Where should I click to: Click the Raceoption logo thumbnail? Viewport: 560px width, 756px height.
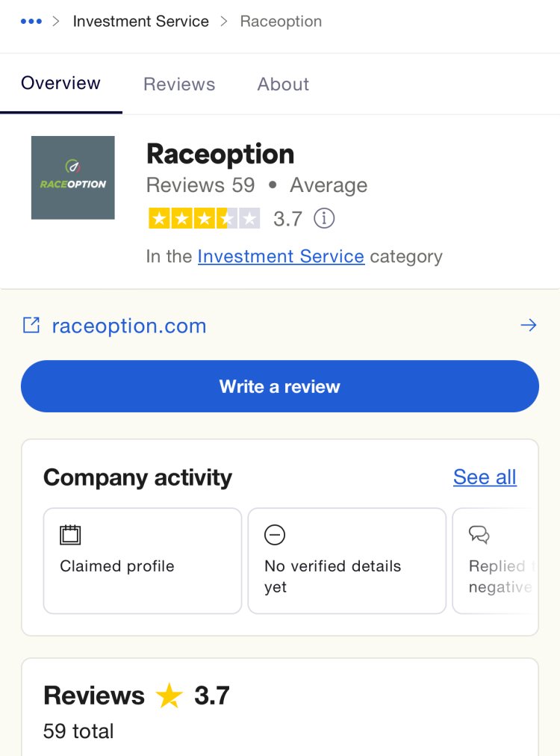(72, 178)
